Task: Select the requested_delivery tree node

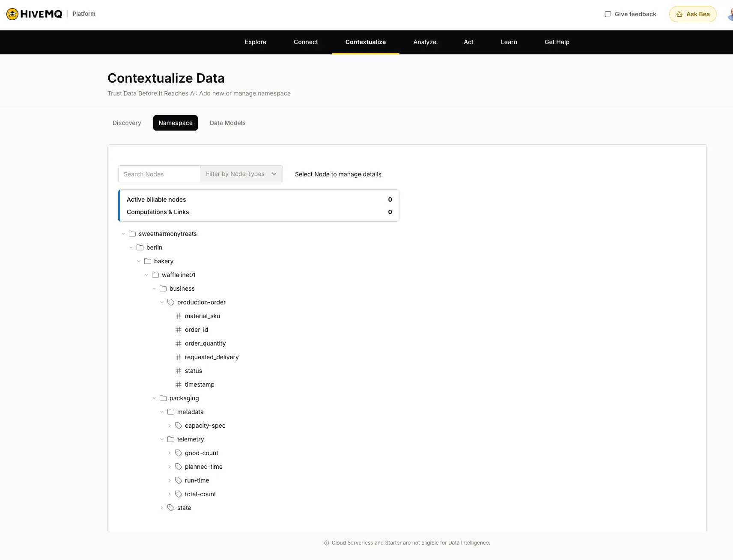Action: coord(212,357)
